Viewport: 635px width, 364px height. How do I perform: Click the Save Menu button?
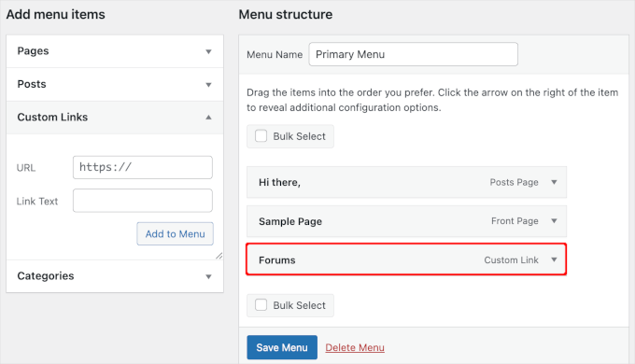click(282, 347)
